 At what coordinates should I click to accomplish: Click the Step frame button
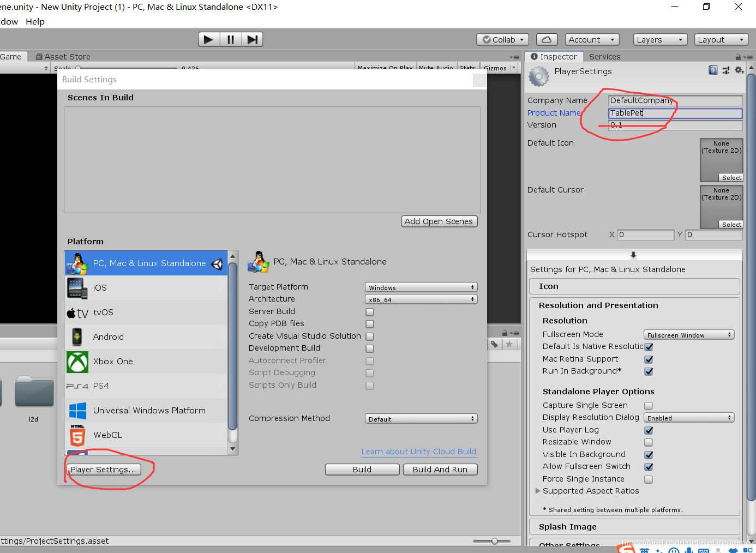pos(252,39)
